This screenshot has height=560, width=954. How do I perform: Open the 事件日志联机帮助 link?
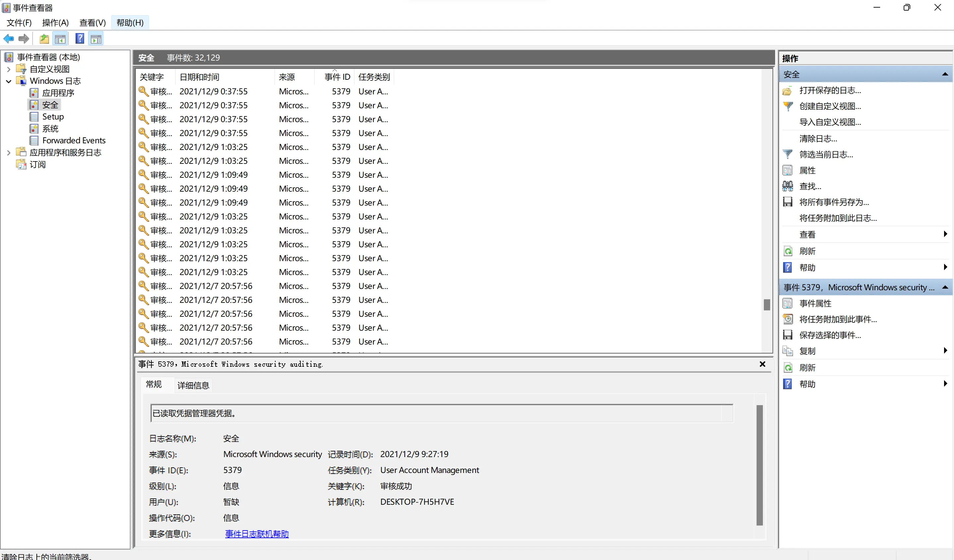click(257, 534)
